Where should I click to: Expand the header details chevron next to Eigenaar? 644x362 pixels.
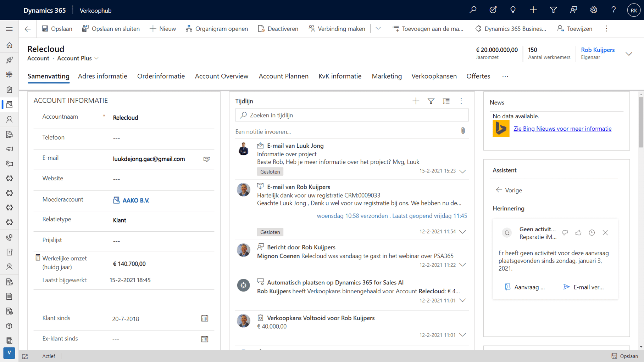click(x=629, y=54)
